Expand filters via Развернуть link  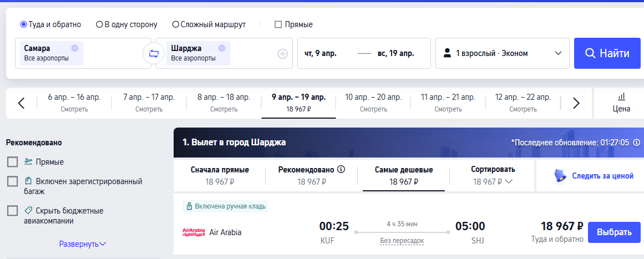[x=82, y=244]
